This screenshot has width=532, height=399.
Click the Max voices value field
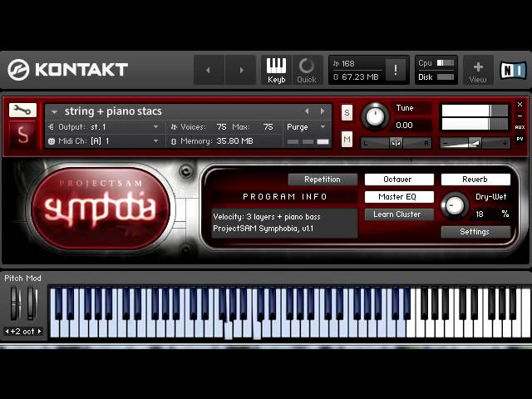(268, 127)
